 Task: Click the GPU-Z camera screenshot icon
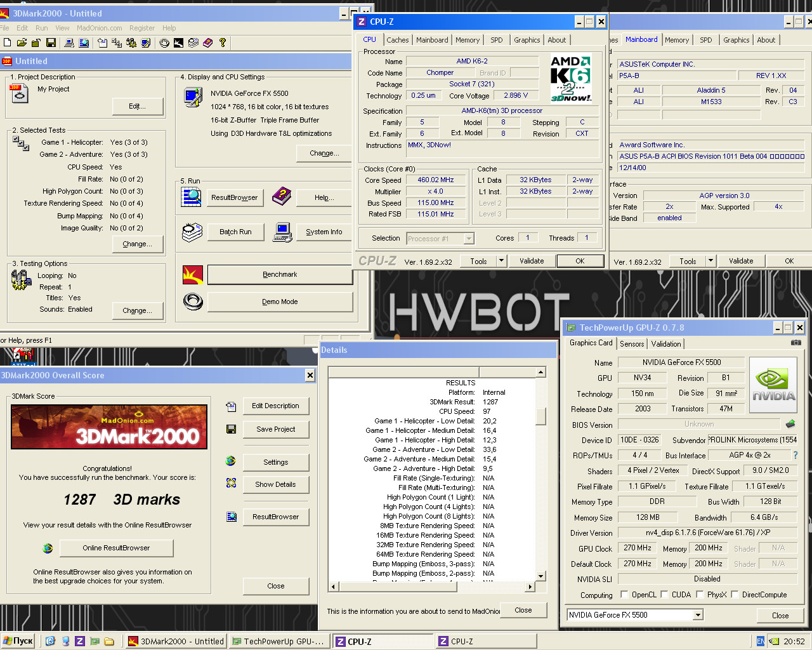point(796,343)
